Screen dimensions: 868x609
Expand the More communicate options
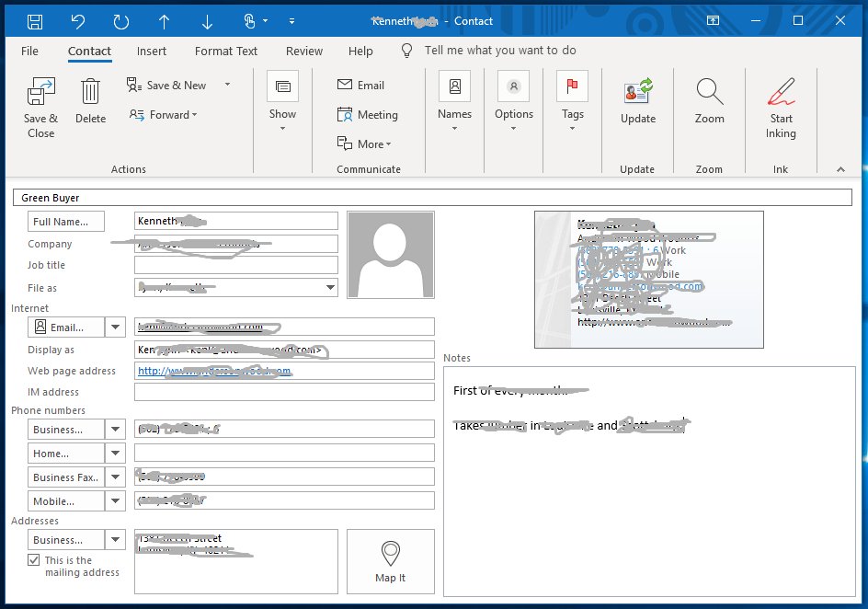click(364, 144)
